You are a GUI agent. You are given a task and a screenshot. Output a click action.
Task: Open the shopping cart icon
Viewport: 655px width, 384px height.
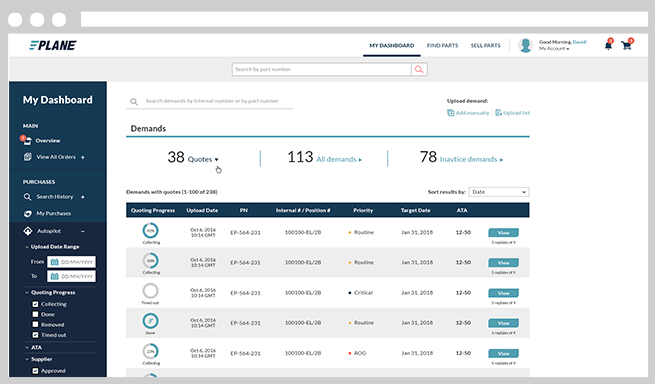click(626, 45)
